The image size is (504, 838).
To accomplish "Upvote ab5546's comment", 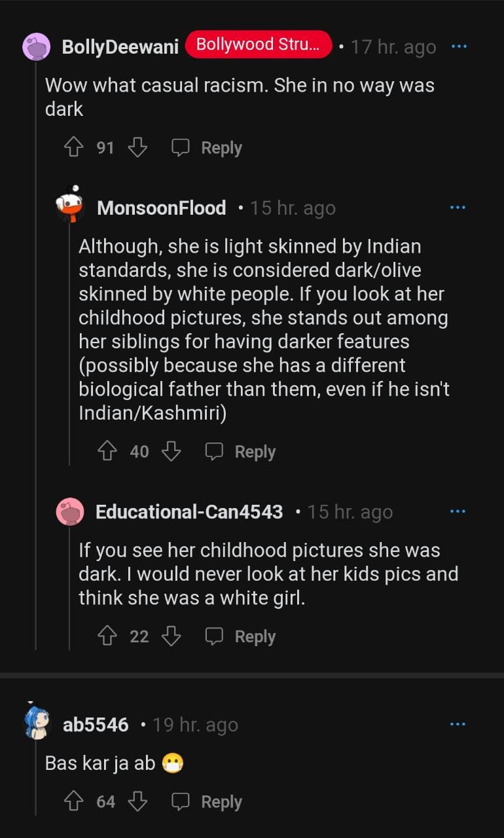I will (x=73, y=802).
